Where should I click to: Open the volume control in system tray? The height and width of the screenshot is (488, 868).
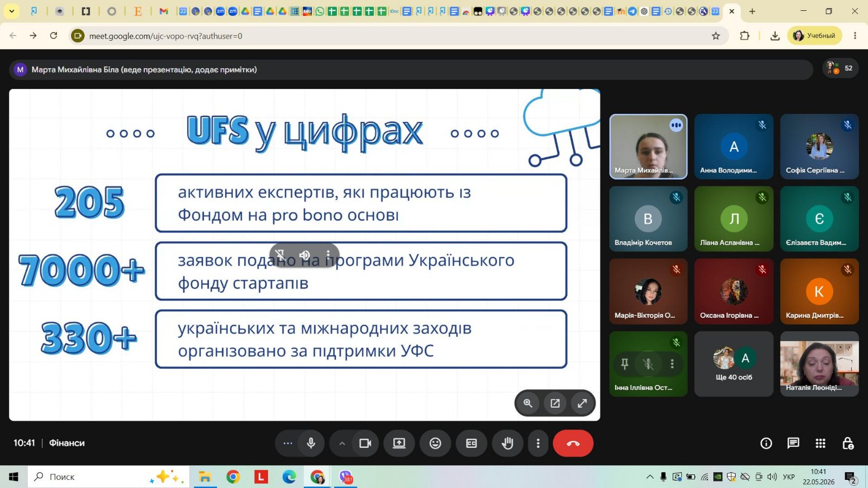[772, 477]
